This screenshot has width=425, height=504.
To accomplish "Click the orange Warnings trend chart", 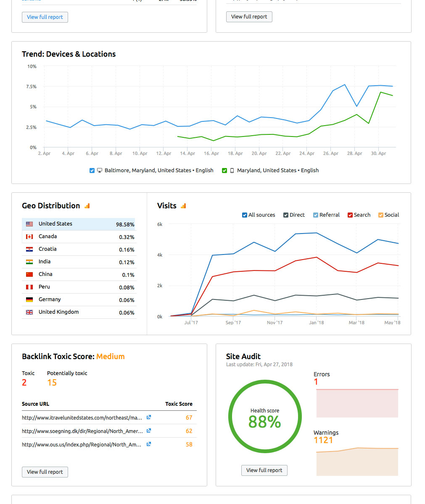I will coord(357,461).
